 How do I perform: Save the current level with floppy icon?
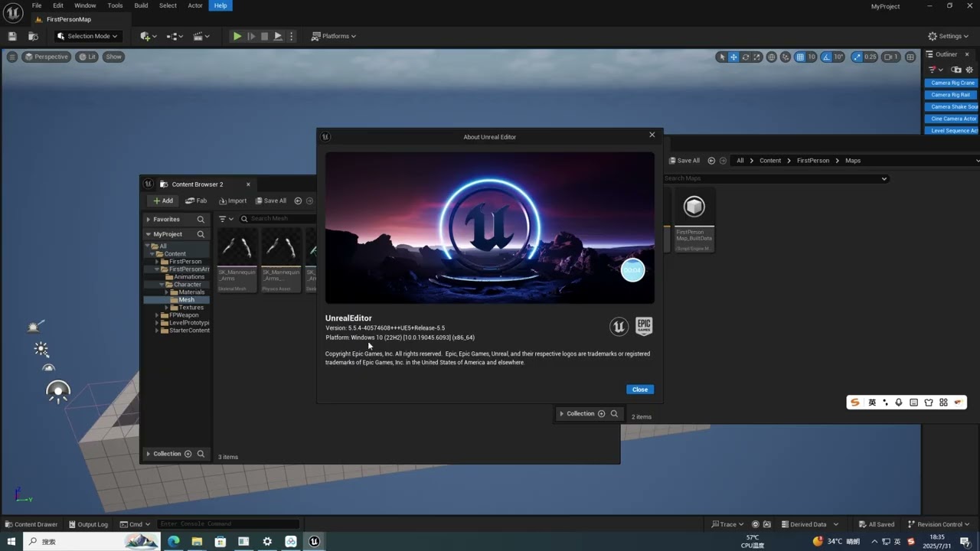[x=12, y=36]
